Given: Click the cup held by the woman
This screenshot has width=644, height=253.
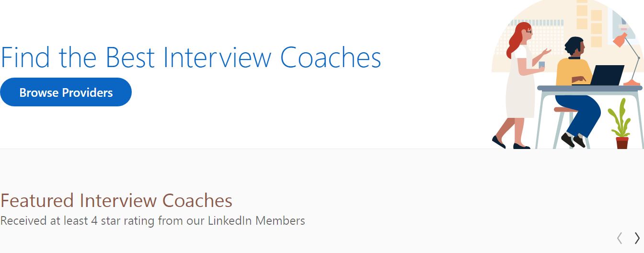Looking at the screenshot, I should pos(541,65).
